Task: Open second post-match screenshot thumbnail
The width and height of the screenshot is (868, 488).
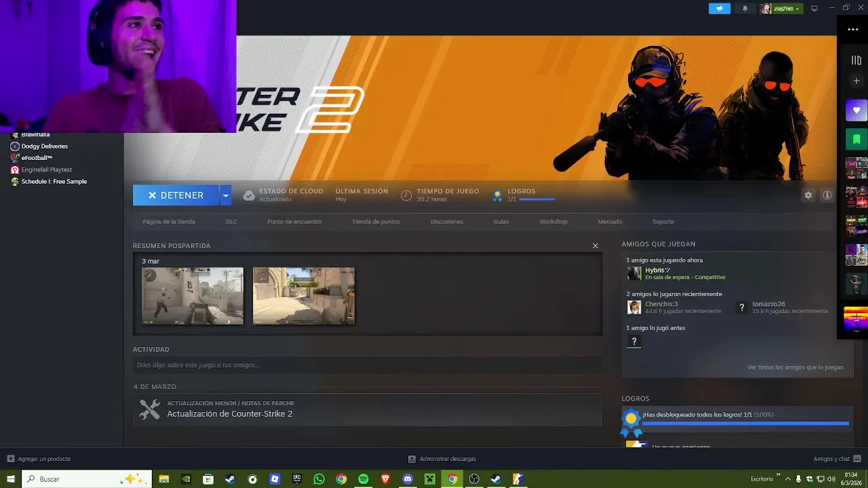Action: [x=304, y=296]
